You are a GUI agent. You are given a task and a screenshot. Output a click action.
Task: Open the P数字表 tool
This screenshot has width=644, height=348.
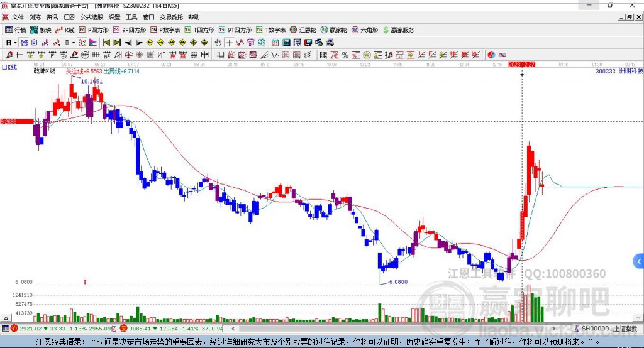click(165, 30)
